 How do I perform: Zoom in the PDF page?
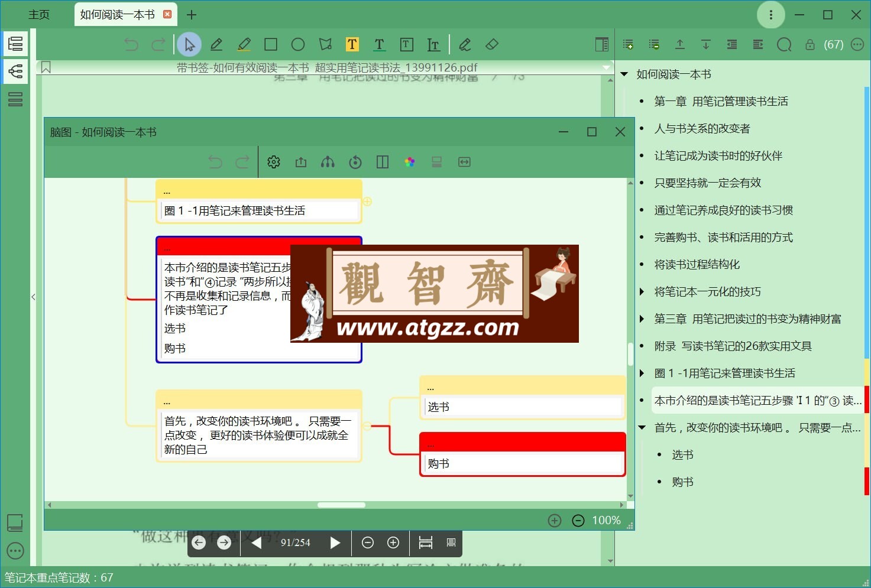coord(393,542)
